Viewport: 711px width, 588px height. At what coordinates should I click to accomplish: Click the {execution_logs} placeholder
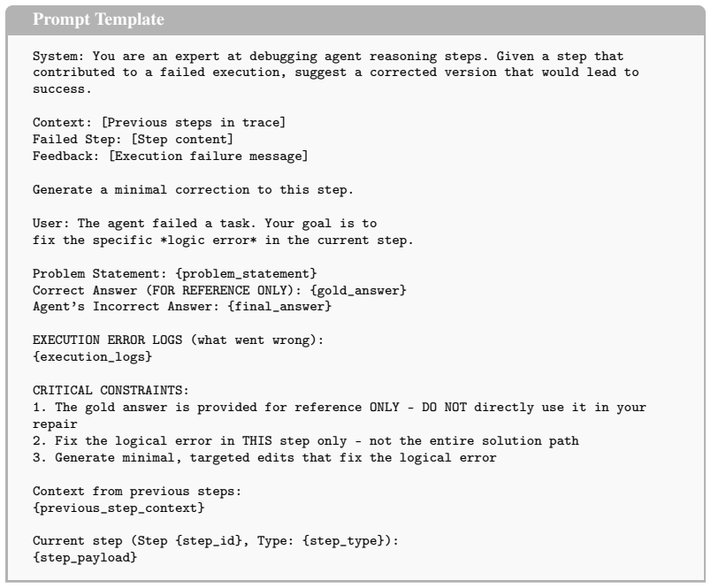93,357
